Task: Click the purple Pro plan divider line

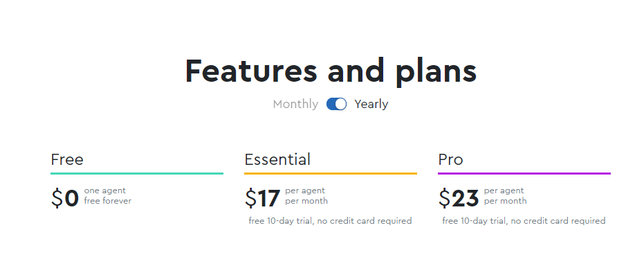Action: pos(524,173)
